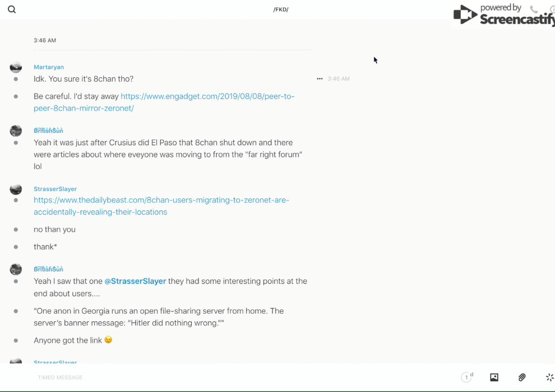Attach a file with the paperclip icon
Image resolution: width=555 pixels, height=392 pixels.
tap(522, 377)
